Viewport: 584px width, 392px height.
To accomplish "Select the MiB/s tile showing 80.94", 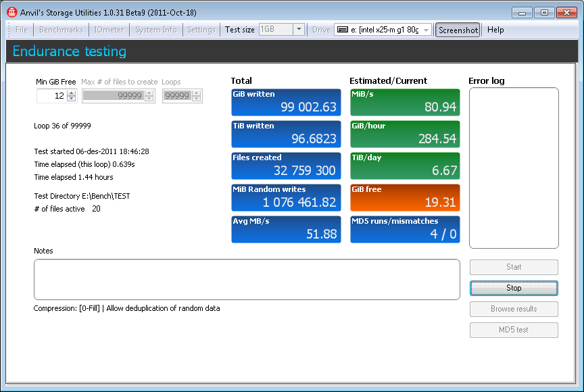I will tap(405, 102).
